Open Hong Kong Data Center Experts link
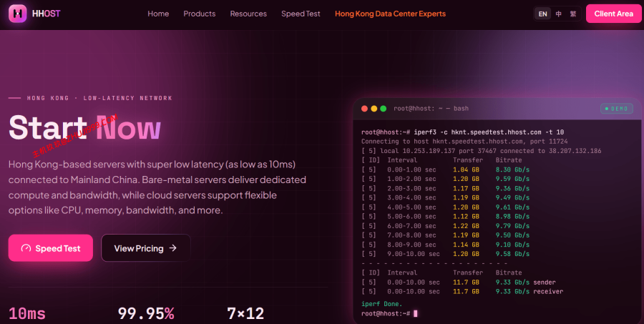Screen dimensions: 644x324 pos(390,14)
